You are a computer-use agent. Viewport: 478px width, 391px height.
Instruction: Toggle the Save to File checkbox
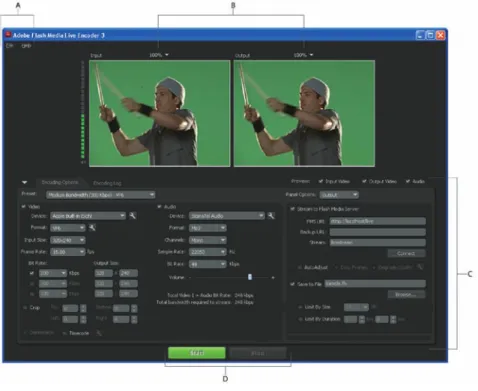click(292, 284)
